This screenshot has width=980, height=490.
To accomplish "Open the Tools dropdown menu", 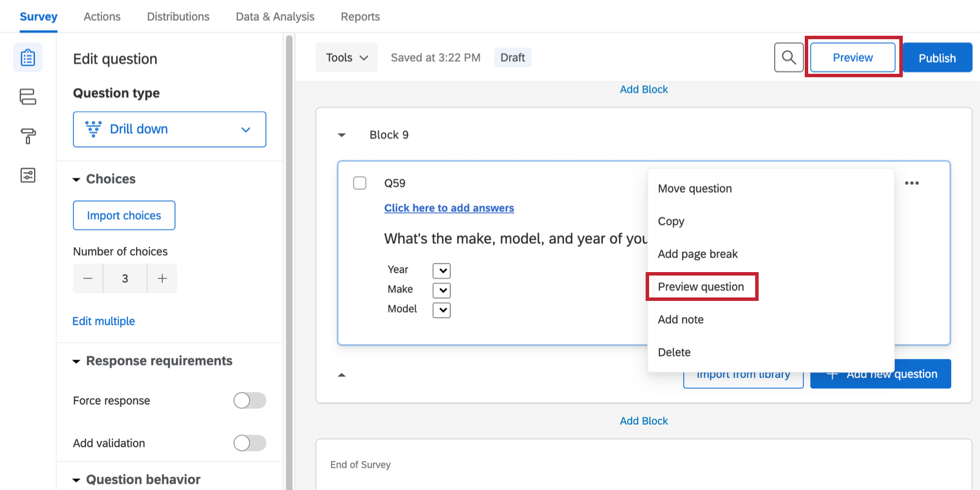I will tap(346, 58).
